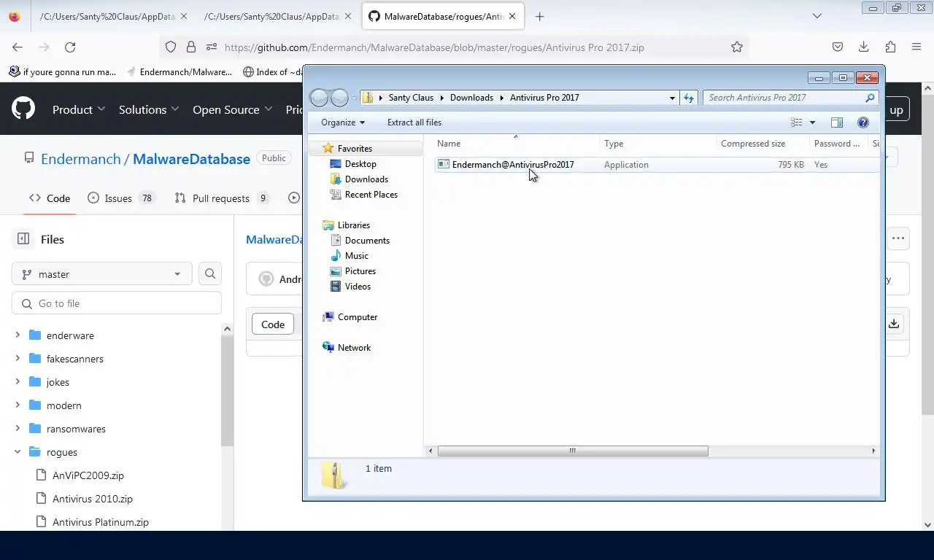
Task: Open AnViPC2009.zip in the file tree
Action: pos(88,475)
